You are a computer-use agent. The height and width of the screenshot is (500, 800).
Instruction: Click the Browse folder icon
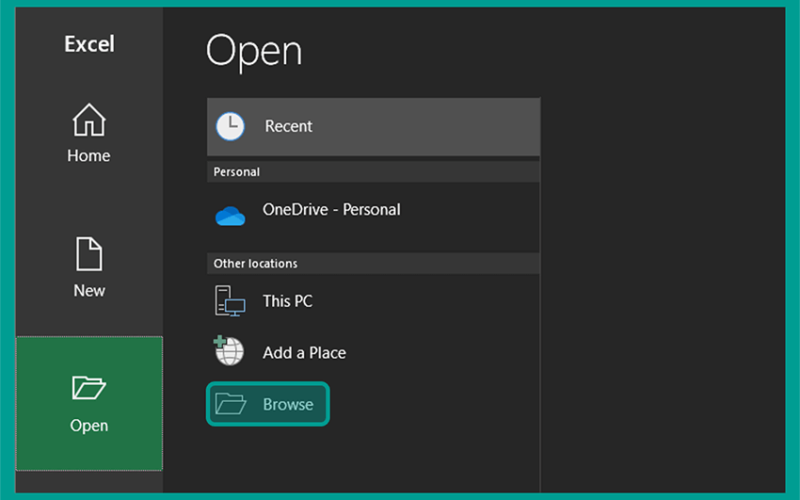click(231, 404)
